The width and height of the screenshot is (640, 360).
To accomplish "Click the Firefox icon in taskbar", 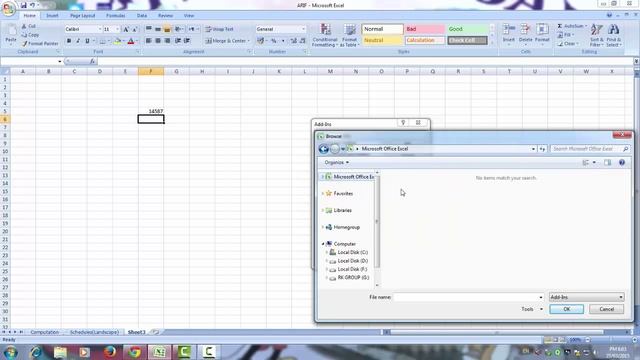I will pyautogui.click(x=109, y=352).
